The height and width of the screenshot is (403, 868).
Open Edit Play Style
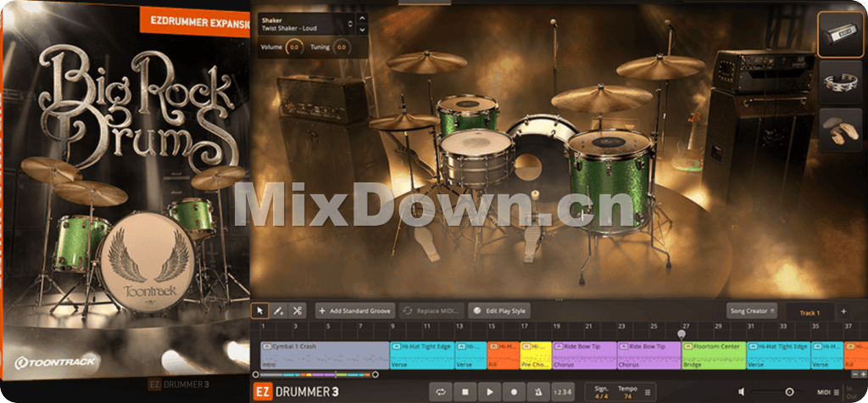point(498,311)
